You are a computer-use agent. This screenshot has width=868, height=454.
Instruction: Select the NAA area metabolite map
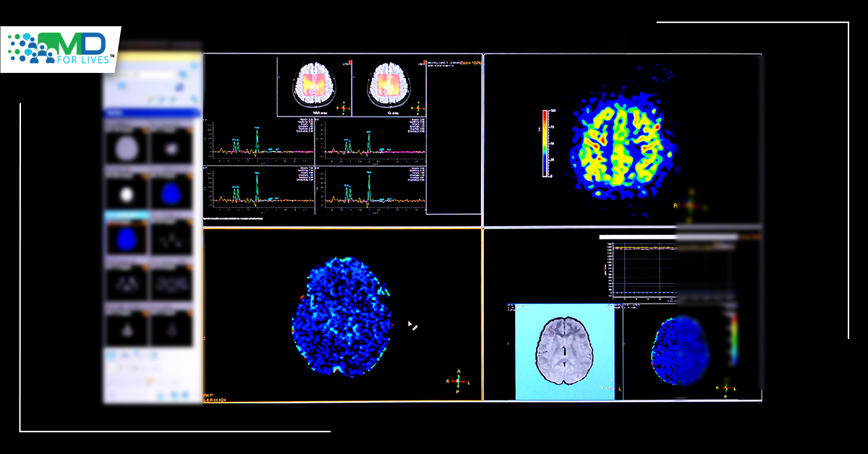click(x=314, y=85)
